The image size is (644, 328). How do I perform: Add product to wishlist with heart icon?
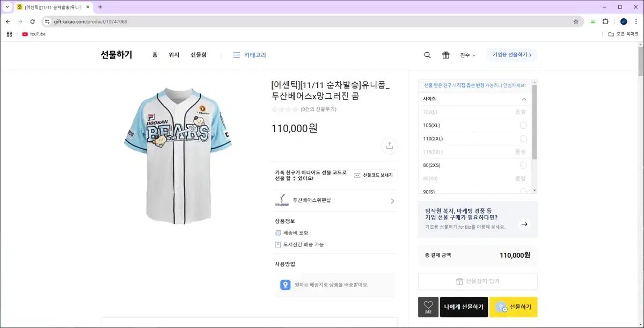[x=428, y=307]
